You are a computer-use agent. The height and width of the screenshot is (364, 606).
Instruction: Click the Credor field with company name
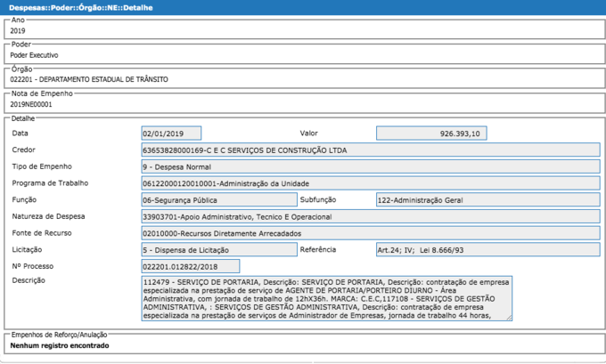pyautogui.click(x=371, y=150)
